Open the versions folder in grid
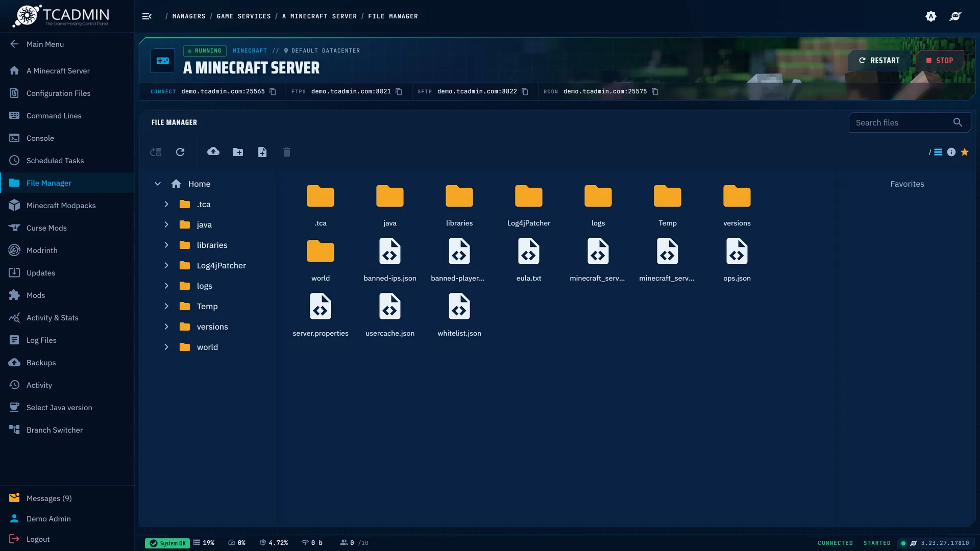The image size is (980, 551). coord(737,196)
